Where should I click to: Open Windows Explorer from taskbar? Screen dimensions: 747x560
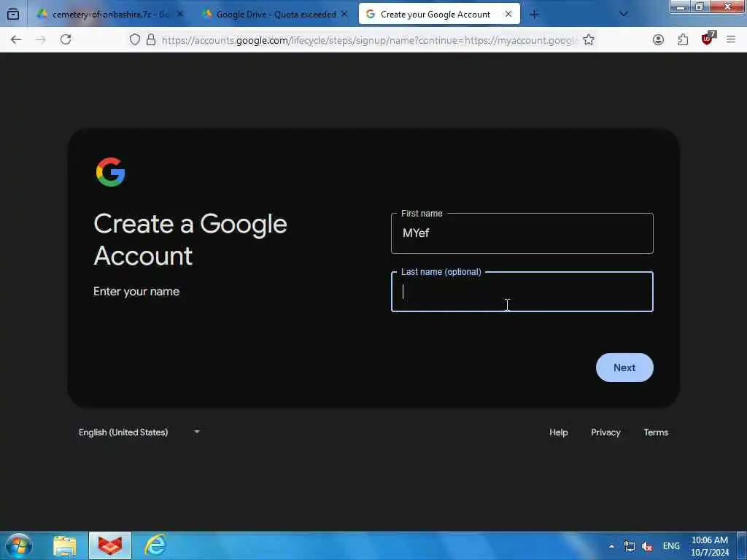[x=65, y=546]
